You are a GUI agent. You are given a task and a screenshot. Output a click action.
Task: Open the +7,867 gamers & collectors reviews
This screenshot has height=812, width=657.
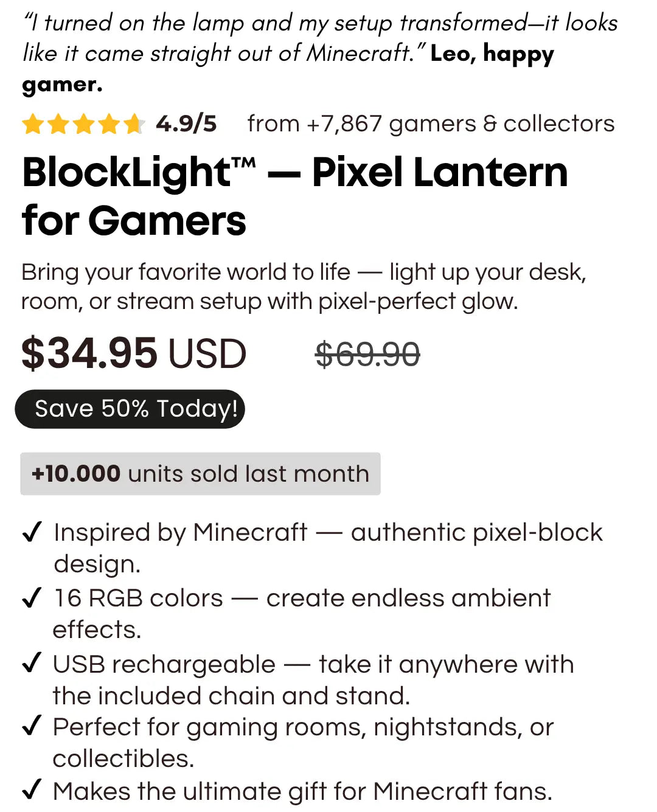coord(431,124)
